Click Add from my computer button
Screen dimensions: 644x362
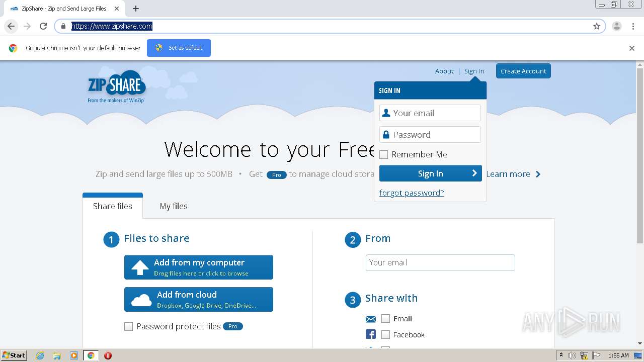pyautogui.click(x=199, y=267)
